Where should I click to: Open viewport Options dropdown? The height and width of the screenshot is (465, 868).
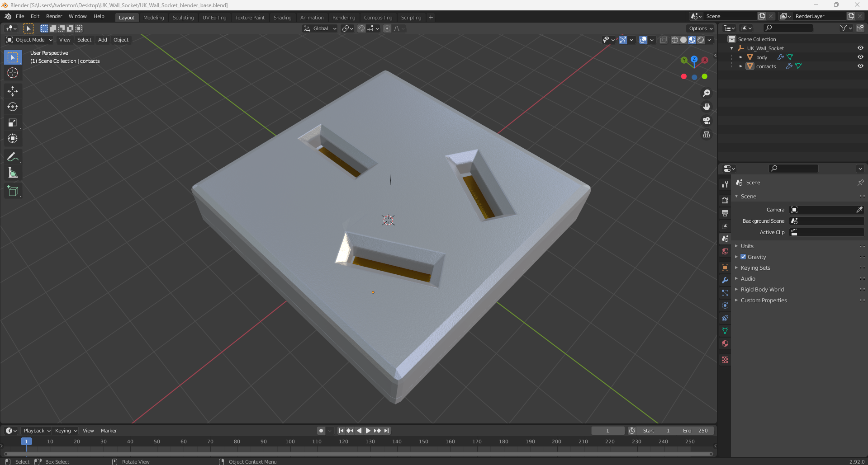pyautogui.click(x=701, y=28)
